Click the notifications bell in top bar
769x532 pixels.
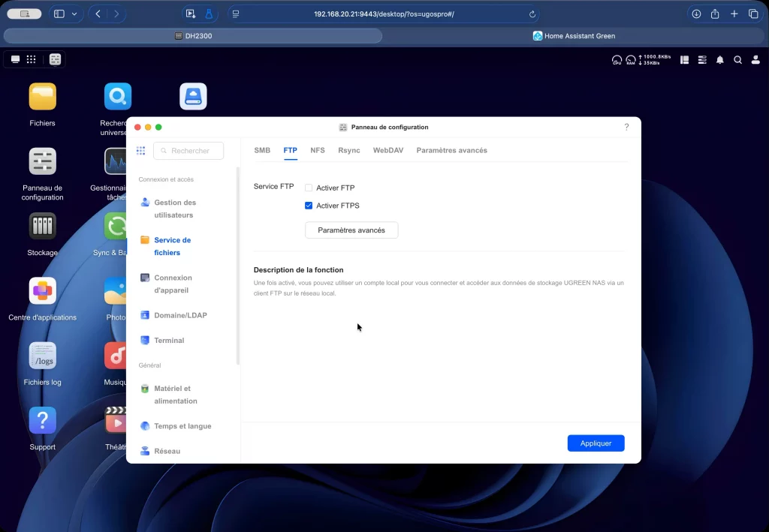click(x=720, y=60)
